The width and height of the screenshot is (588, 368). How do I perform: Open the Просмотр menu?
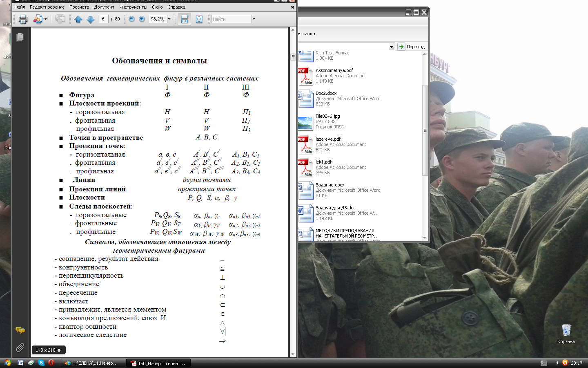coord(79,7)
